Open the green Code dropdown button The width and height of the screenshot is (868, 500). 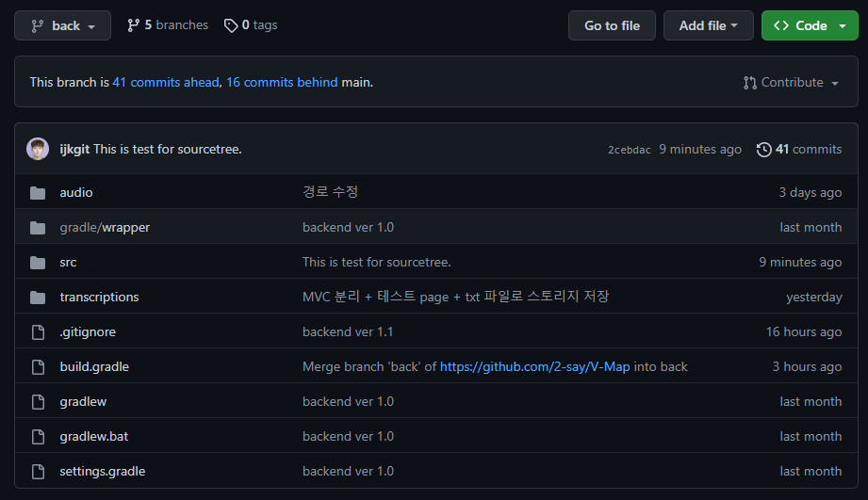(810, 25)
